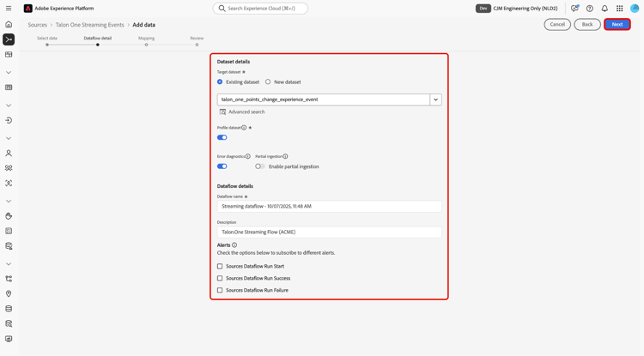This screenshot has width=644, height=356.
Task: Click the "Dataflow details" heading
Action: click(235, 186)
